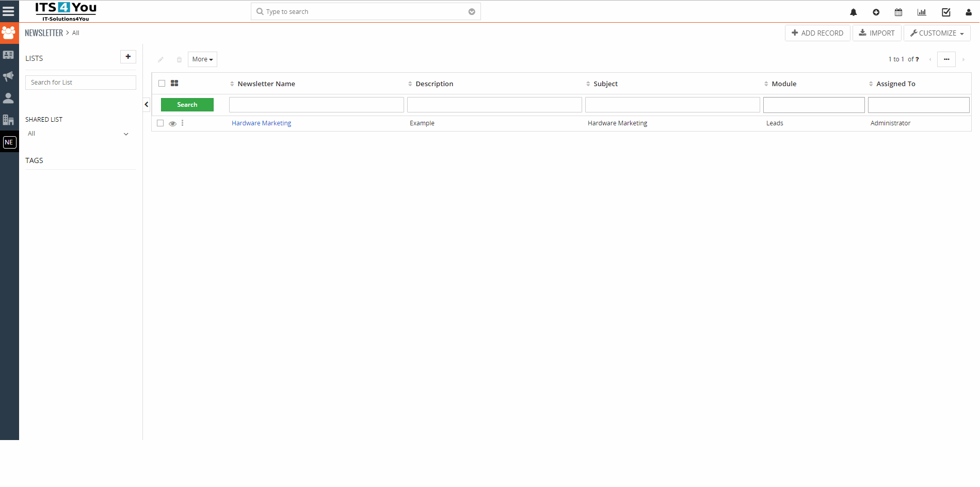Focus the Search for List field
Image resolution: width=980 pixels, height=487 pixels.
click(81, 83)
